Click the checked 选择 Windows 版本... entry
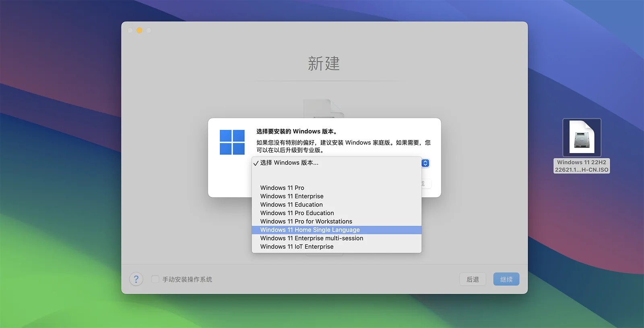Image resolution: width=644 pixels, height=328 pixels. [x=336, y=163]
